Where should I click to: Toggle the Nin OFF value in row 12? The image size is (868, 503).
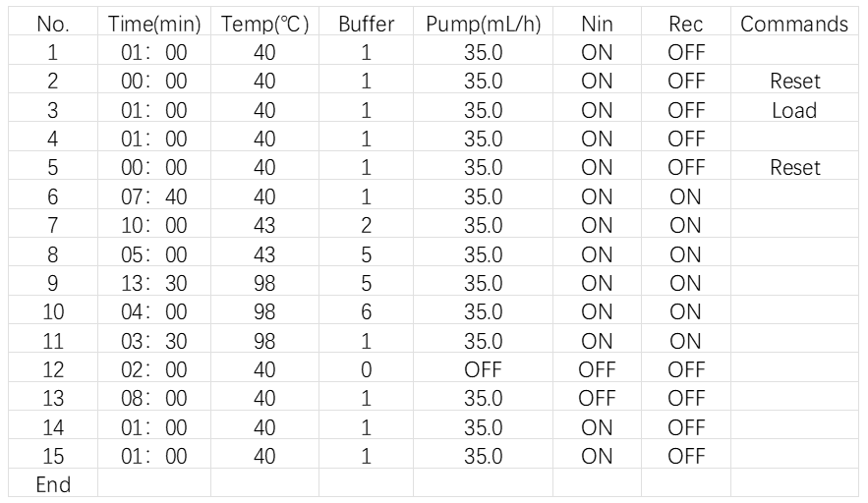click(597, 369)
